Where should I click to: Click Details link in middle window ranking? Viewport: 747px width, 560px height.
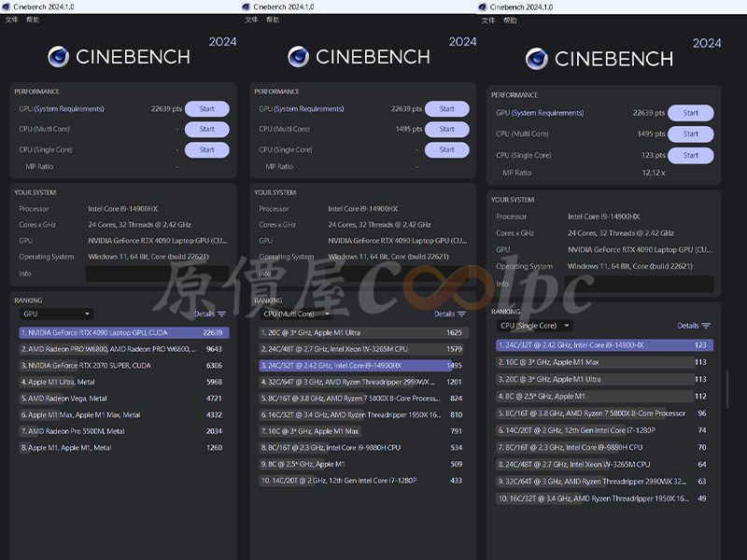tap(444, 314)
